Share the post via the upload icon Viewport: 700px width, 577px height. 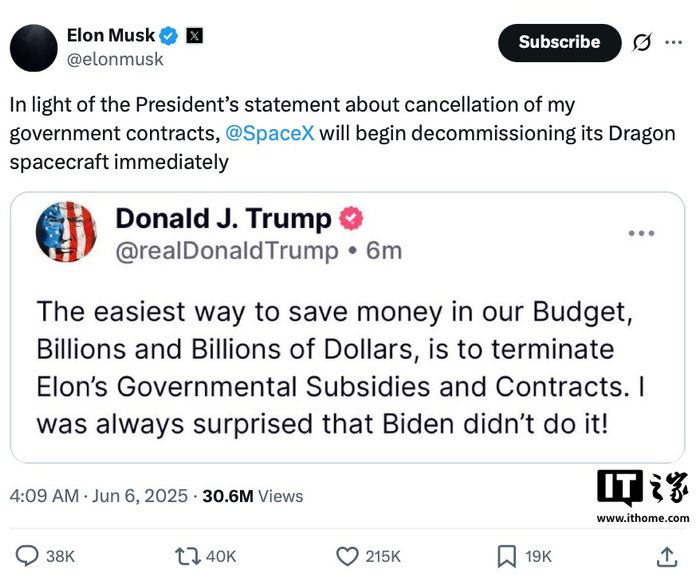667,556
